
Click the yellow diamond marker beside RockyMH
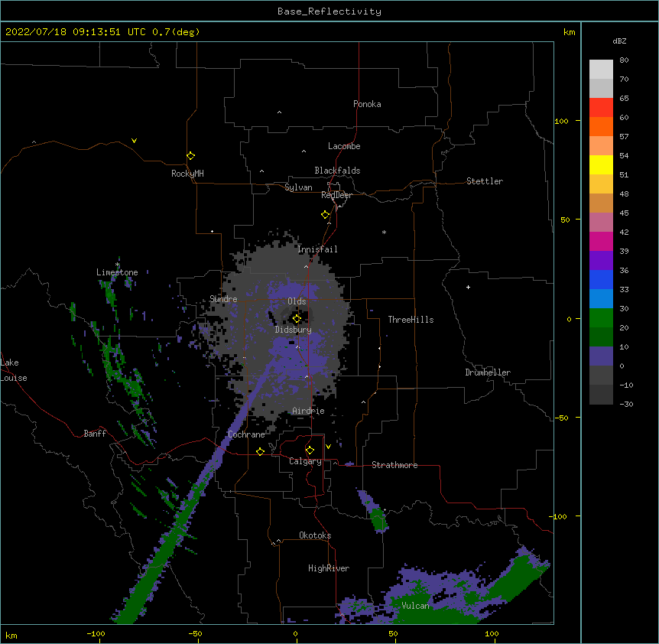(x=190, y=155)
